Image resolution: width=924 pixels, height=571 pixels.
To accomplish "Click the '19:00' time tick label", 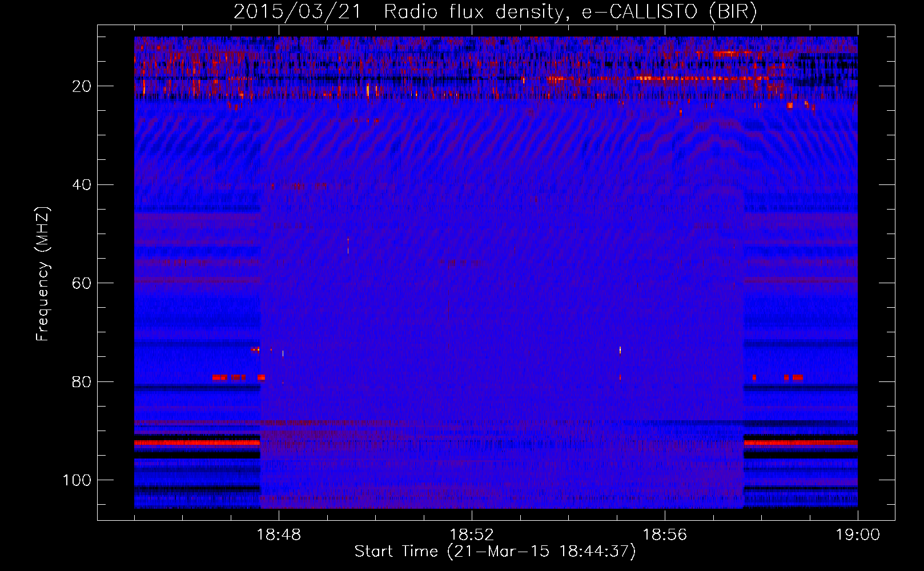I will 858,535.
